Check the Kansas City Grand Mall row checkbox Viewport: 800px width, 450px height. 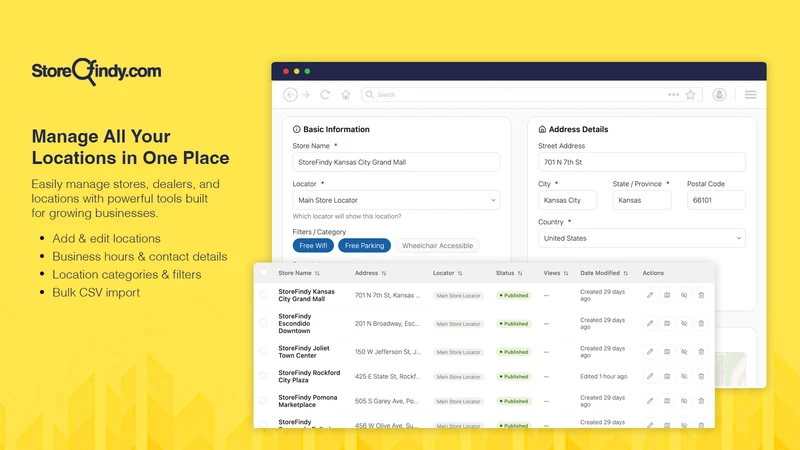263,295
